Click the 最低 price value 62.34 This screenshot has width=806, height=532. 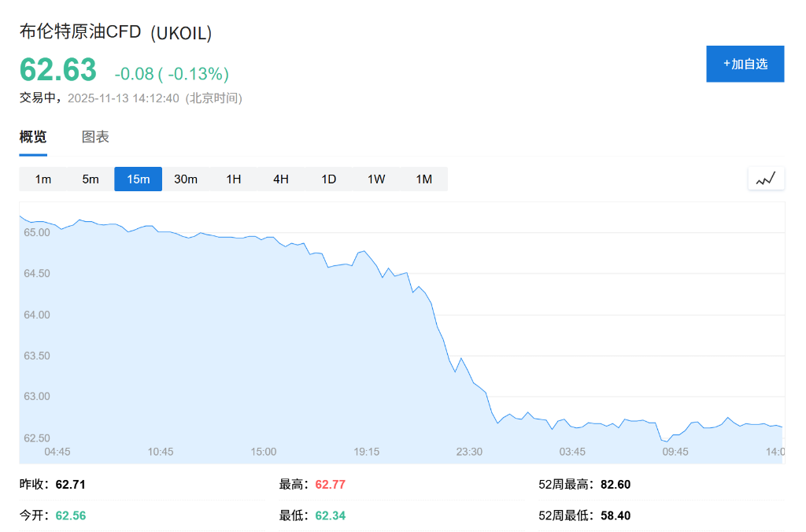(330, 515)
